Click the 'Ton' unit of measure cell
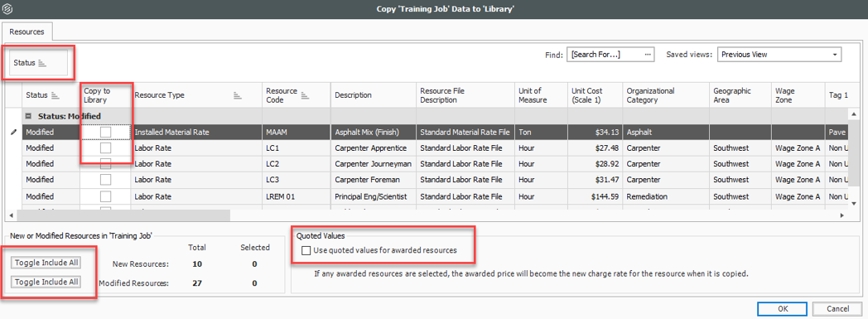The image size is (868, 319). point(541,133)
